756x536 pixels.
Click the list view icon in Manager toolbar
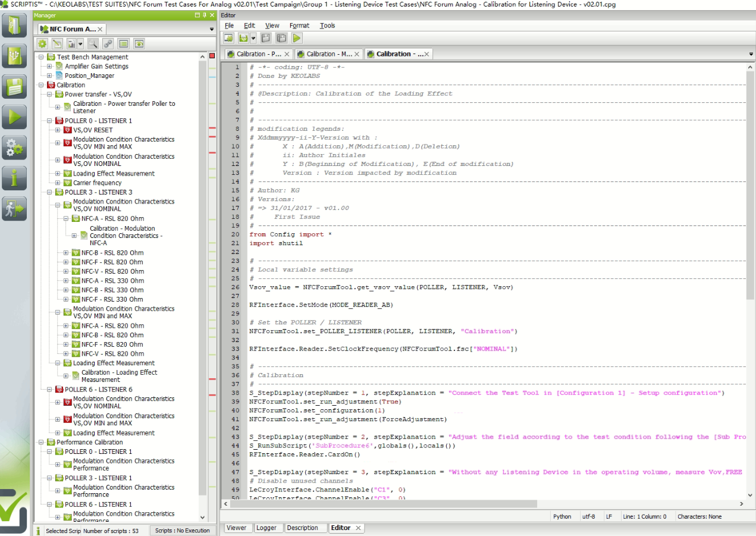(123, 43)
